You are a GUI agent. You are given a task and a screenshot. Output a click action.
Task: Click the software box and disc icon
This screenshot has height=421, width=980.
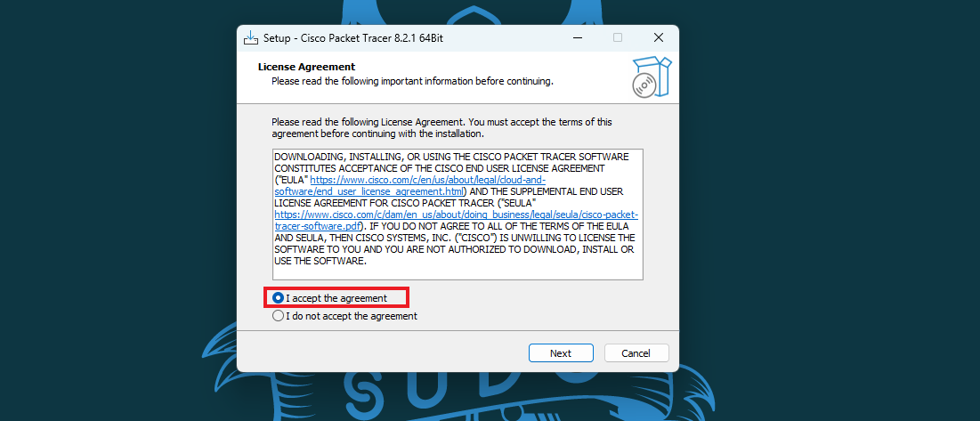652,77
